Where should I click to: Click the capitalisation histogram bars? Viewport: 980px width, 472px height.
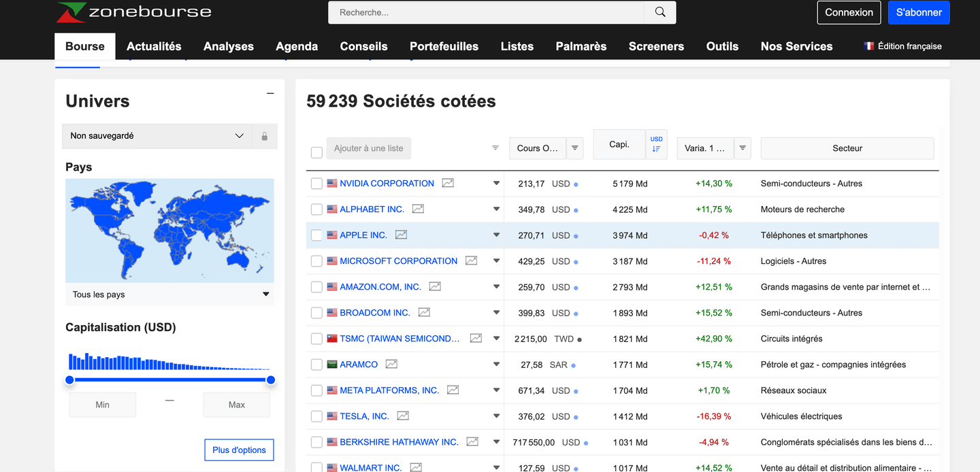point(169,361)
